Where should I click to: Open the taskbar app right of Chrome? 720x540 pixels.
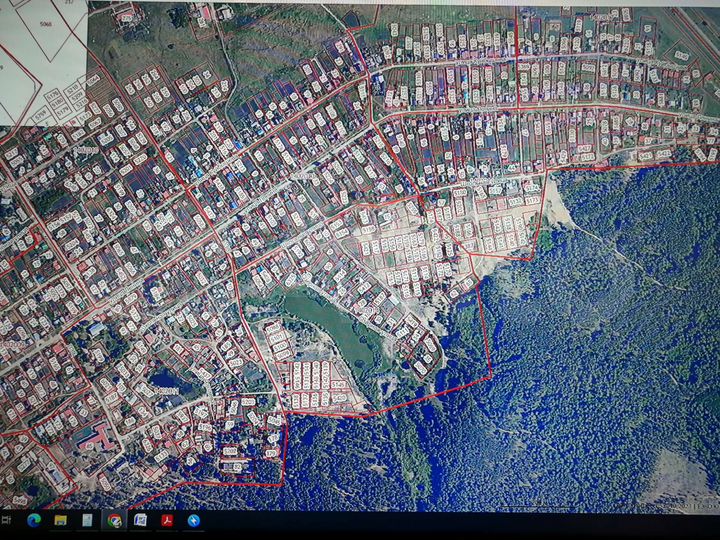141,520
